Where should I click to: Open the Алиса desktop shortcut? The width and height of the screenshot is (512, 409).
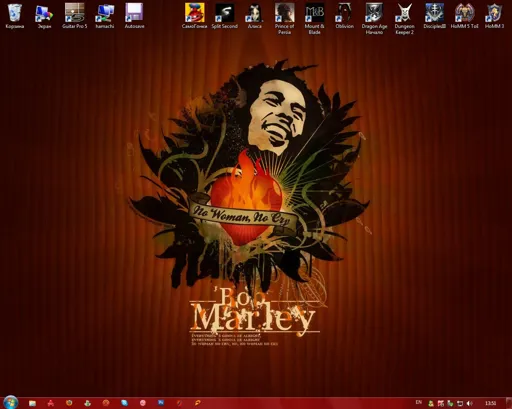point(255,16)
